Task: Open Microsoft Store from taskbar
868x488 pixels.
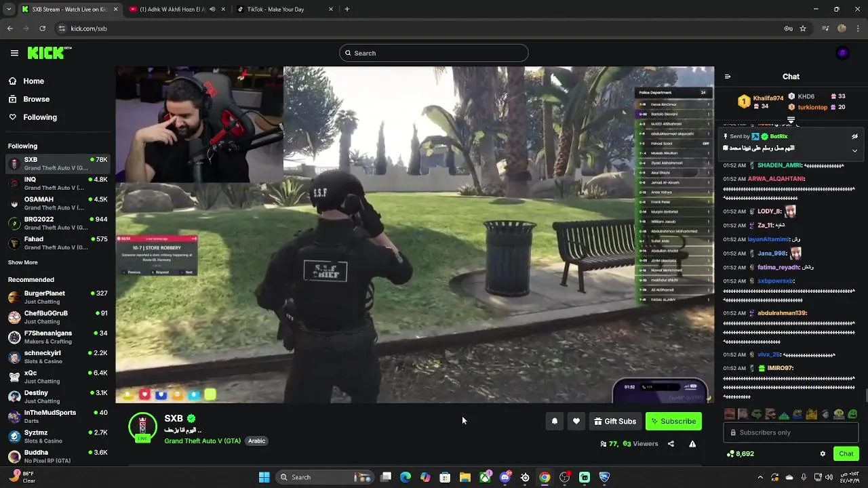Action: tap(445, 477)
